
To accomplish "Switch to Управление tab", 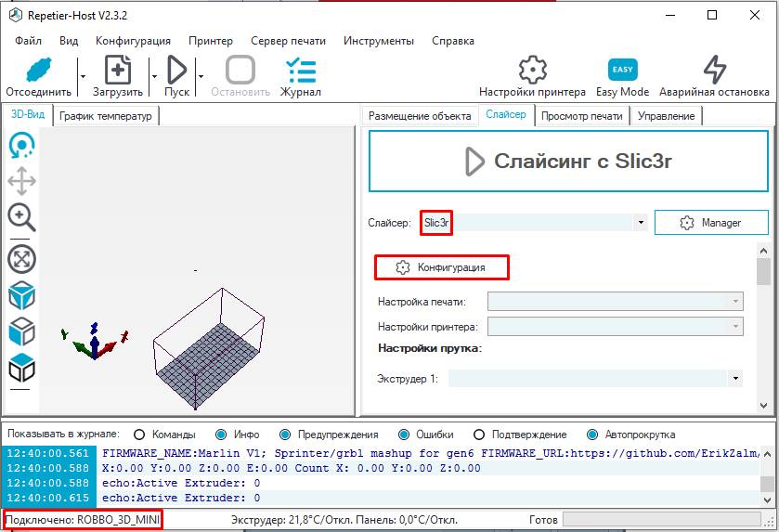I will (667, 116).
